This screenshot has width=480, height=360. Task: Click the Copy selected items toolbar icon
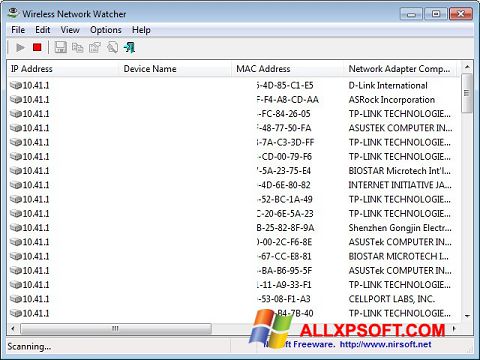(78, 48)
